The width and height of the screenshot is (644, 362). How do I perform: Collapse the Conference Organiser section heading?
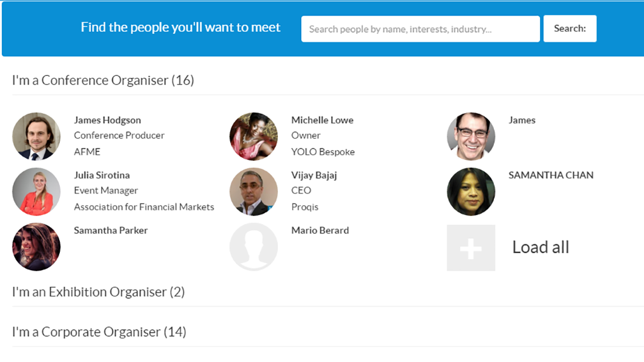[x=103, y=80]
